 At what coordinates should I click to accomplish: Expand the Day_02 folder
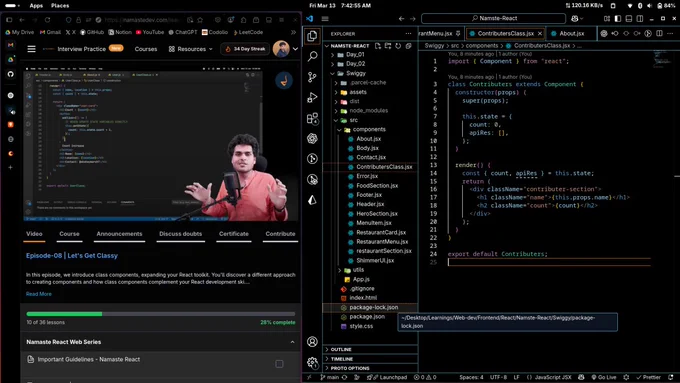[x=371, y=64]
